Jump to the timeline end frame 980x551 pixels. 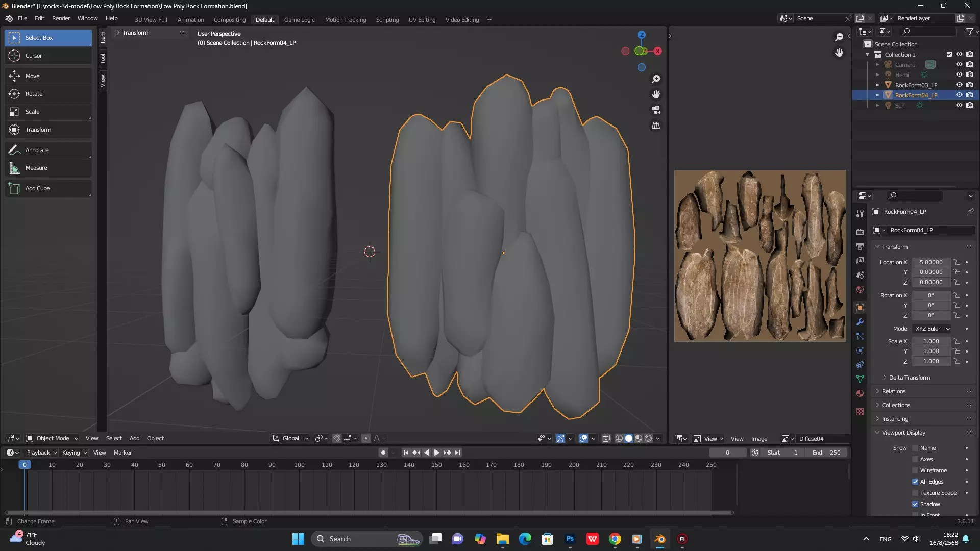pyautogui.click(x=457, y=453)
